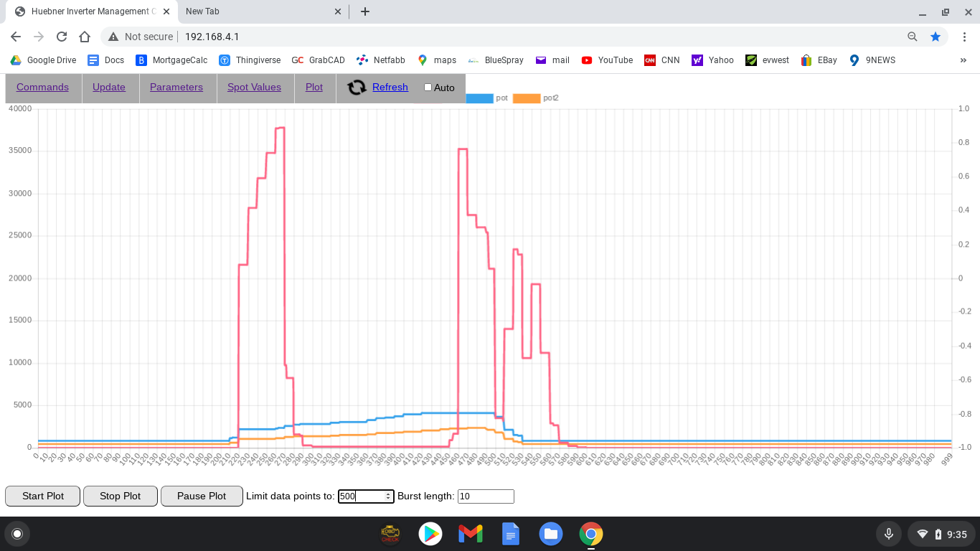This screenshot has width=980, height=551.
Task: Bookmark this page using star icon
Action: (935, 37)
